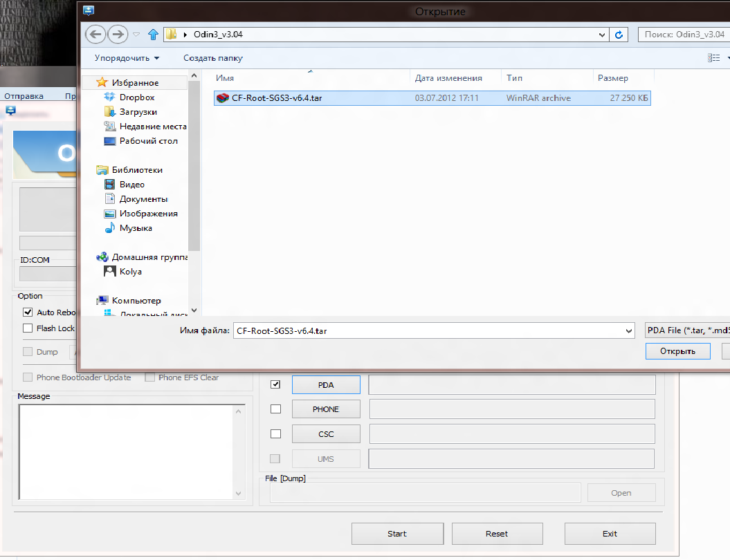Click the Message box scroll down arrow
Screen dimensions: 730x560
tap(238, 494)
